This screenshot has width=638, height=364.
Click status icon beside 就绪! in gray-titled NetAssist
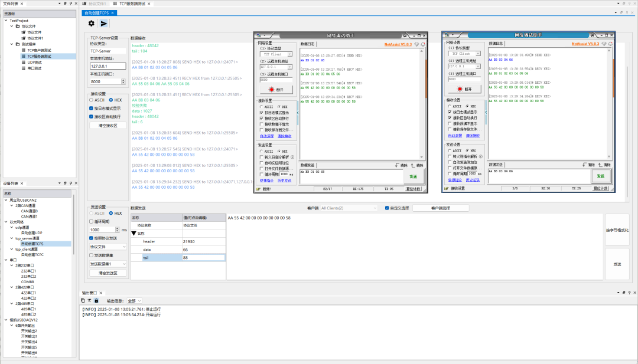pyautogui.click(x=258, y=189)
